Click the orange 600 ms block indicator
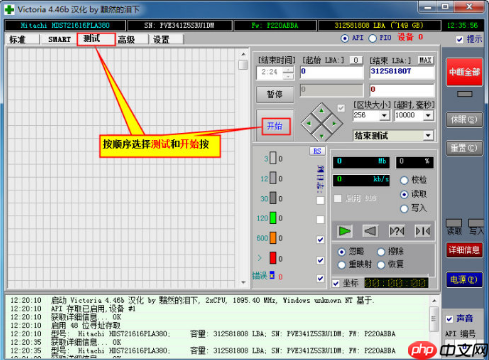Image resolution: width=489 pixels, height=360 pixels. coord(273,238)
